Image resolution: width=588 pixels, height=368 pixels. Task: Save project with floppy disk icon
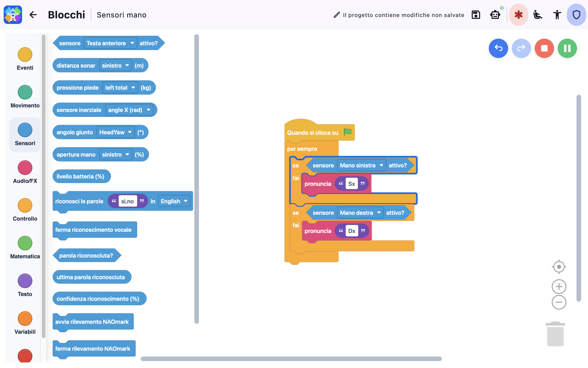(x=476, y=14)
